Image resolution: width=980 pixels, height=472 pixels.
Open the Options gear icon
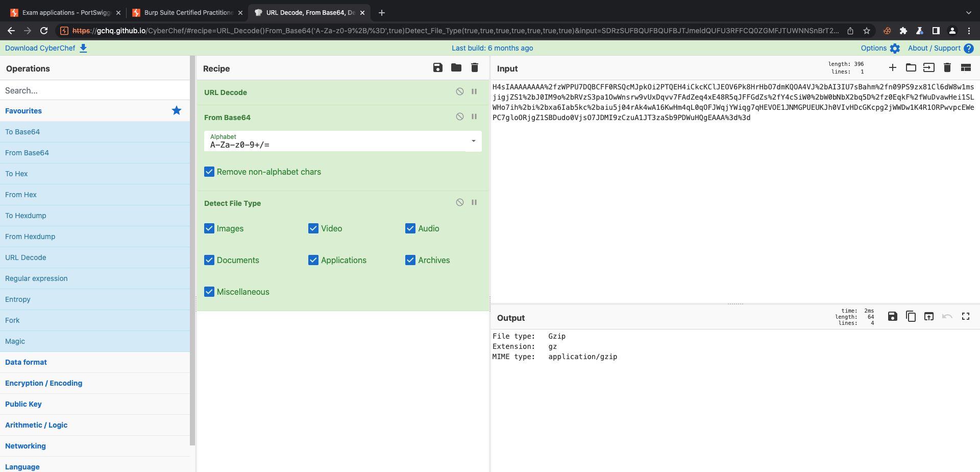coord(895,49)
